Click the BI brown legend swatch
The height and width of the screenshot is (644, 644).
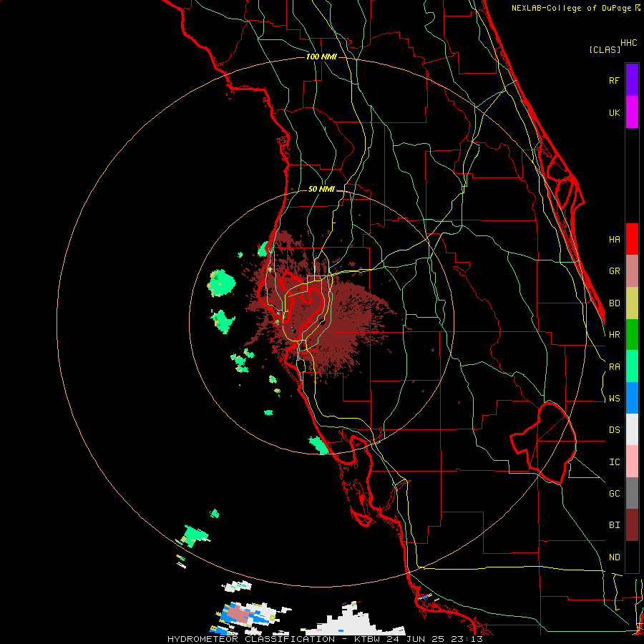632,525
